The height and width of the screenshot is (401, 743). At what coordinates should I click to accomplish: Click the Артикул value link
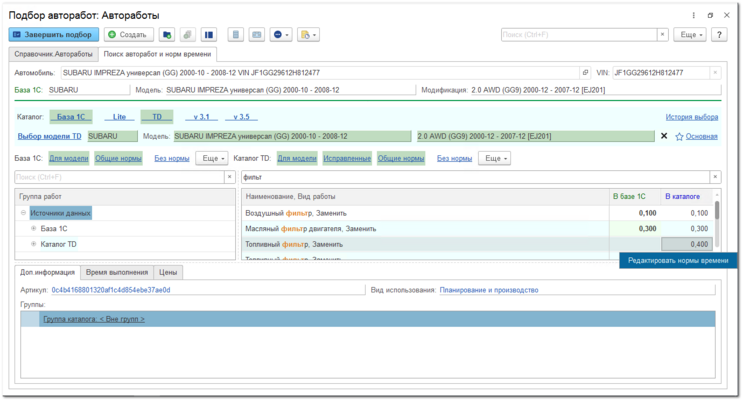pyautogui.click(x=111, y=290)
